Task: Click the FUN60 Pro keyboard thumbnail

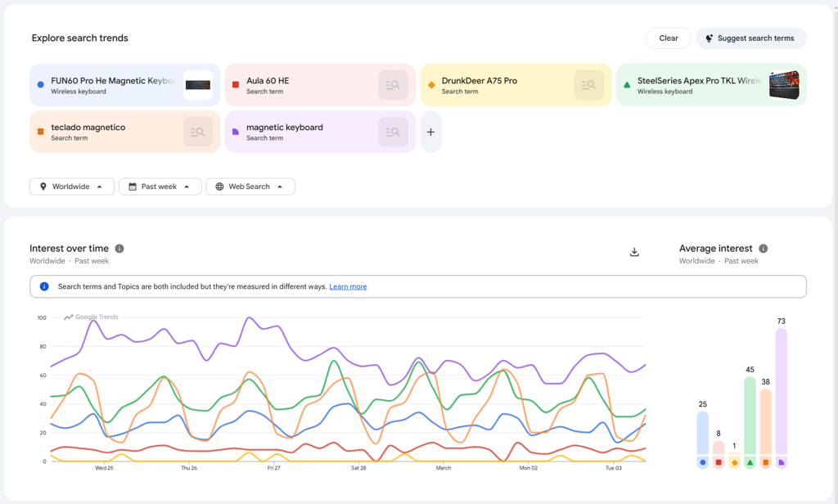Action: (198, 85)
